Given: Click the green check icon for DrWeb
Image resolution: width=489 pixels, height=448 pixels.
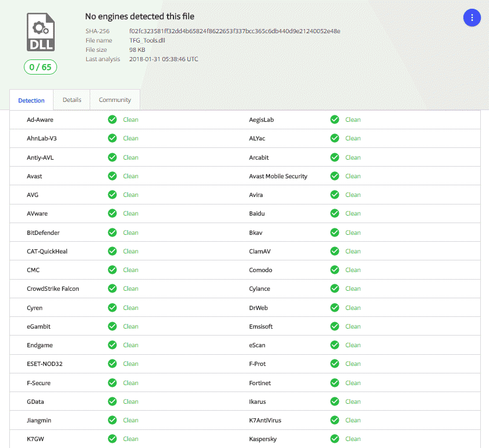Looking at the screenshot, I should (x=335, y=308).
